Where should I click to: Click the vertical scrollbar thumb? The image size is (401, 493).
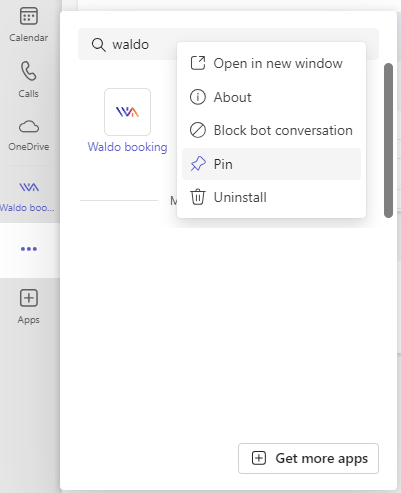pyautogui.click(x=388, y=140)
